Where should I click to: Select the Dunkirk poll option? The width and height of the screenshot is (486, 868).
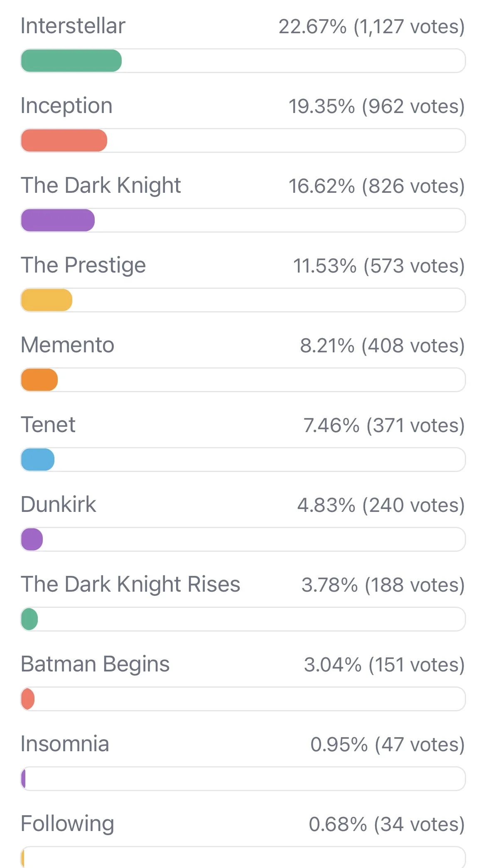point(58,504)
